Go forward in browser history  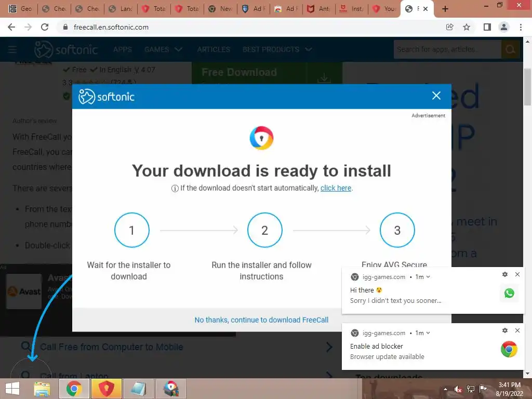pos(28,27)
